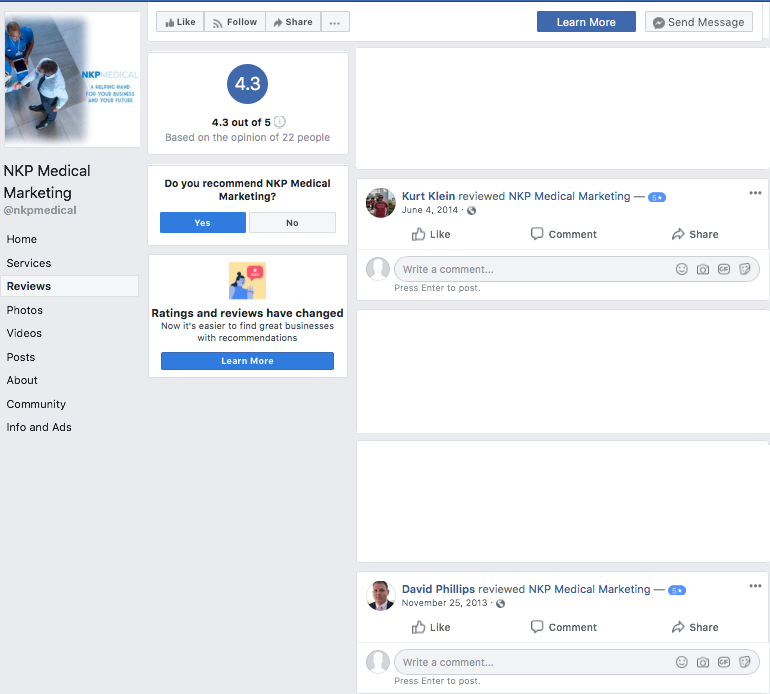Click the 5-star badge on David Phillips' review
This screenshot has height=694, width=770.
point(677,590)
